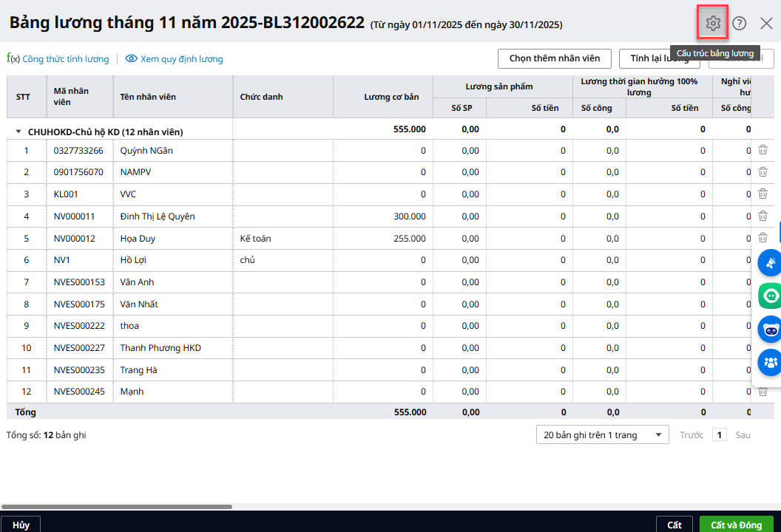The image size is (781, 532).
Task: Open the megaphone announcements floating icon
Action: tap(770, 262)
